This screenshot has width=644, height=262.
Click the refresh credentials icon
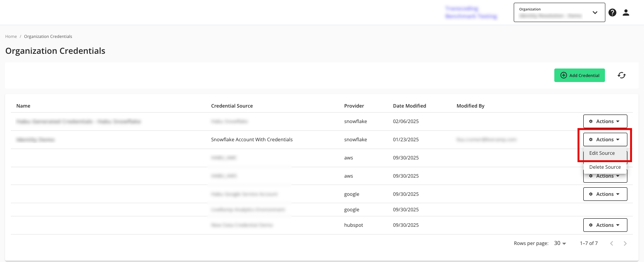[x=622, y=75]
